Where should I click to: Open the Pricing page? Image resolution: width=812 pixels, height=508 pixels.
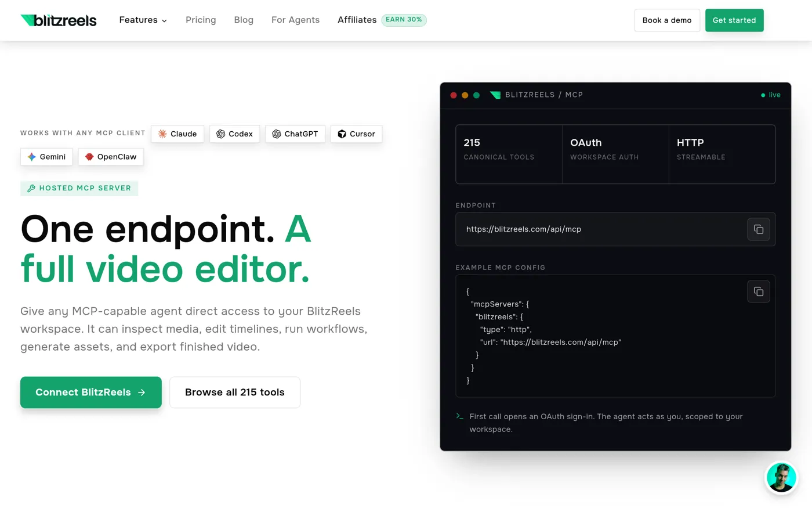pyautogui.click(x=201, y=20)
